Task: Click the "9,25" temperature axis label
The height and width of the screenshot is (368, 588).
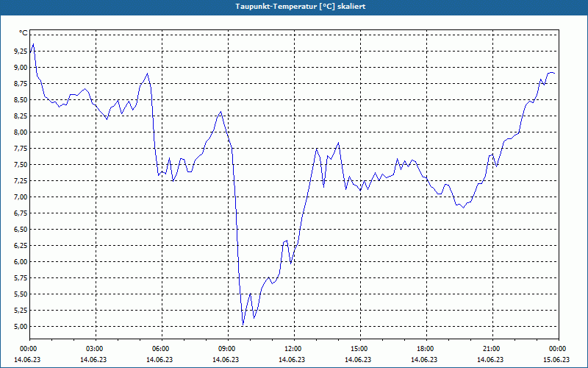Action: tap(21, 52)
